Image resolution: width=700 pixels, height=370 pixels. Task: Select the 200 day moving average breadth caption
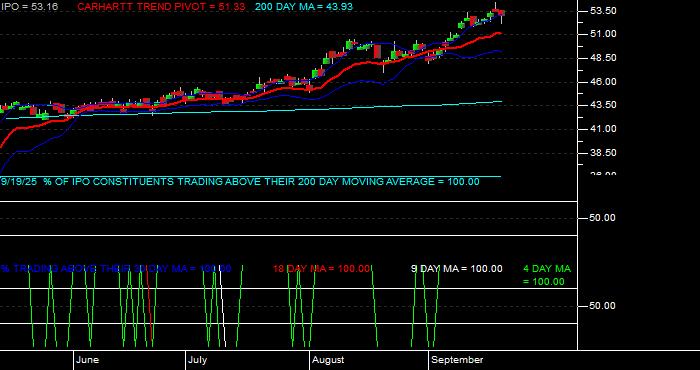[x=240, y=182]
